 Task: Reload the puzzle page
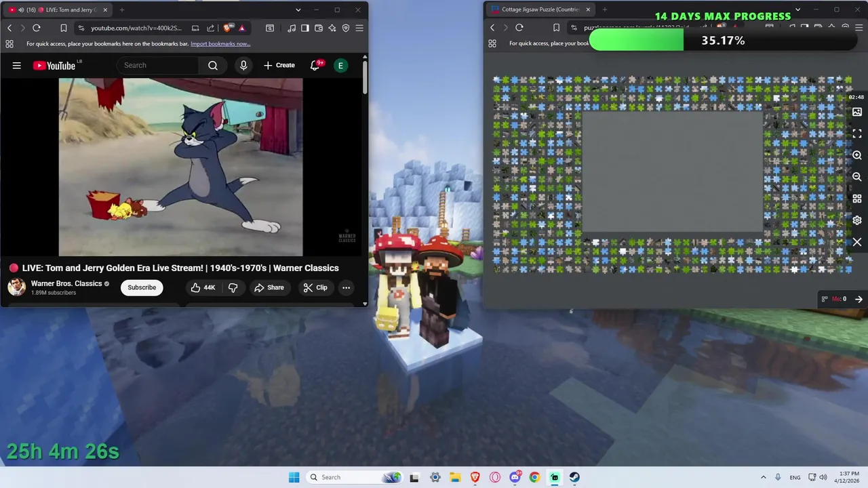(519, 28)
